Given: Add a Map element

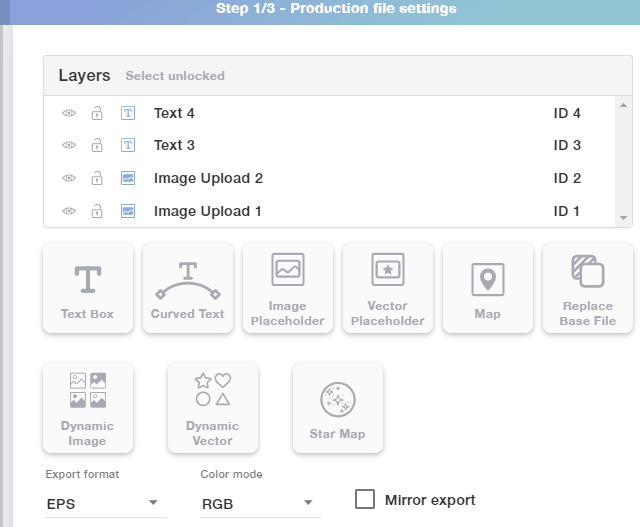Looking at the screenshot, I should click(488, 288).
